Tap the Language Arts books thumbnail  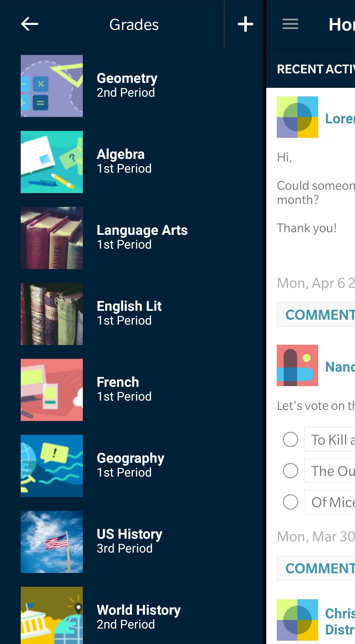point(52,238)
